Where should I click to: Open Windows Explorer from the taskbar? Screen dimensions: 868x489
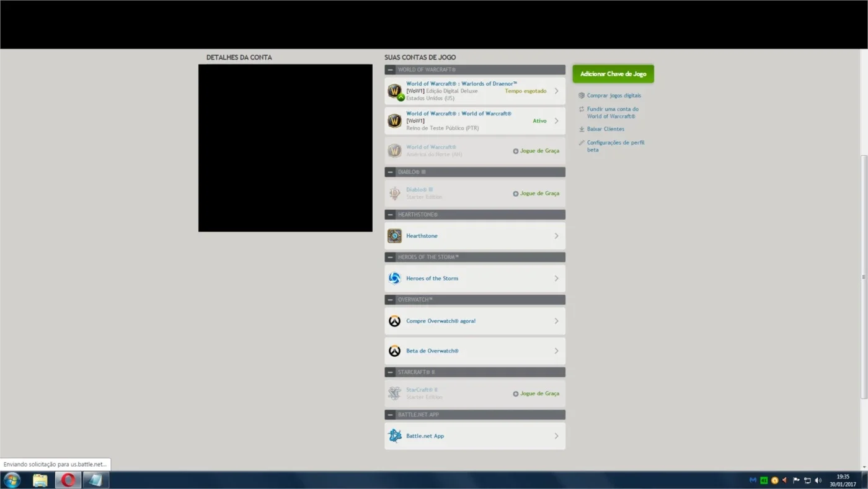(40, 480)
